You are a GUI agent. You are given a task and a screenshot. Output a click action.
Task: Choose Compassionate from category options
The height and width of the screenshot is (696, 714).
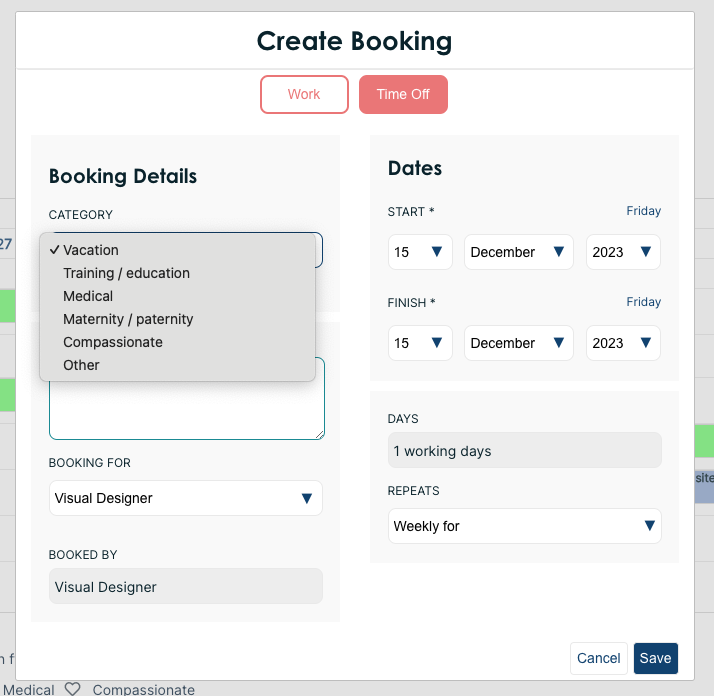pos(113,342)
